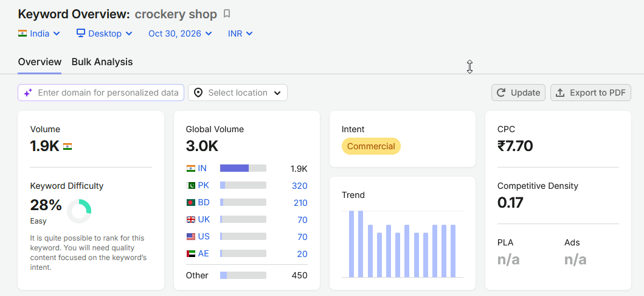Open the AE country link
The height and width of the screenshot is (296, 644).
(x=203, y=253)
